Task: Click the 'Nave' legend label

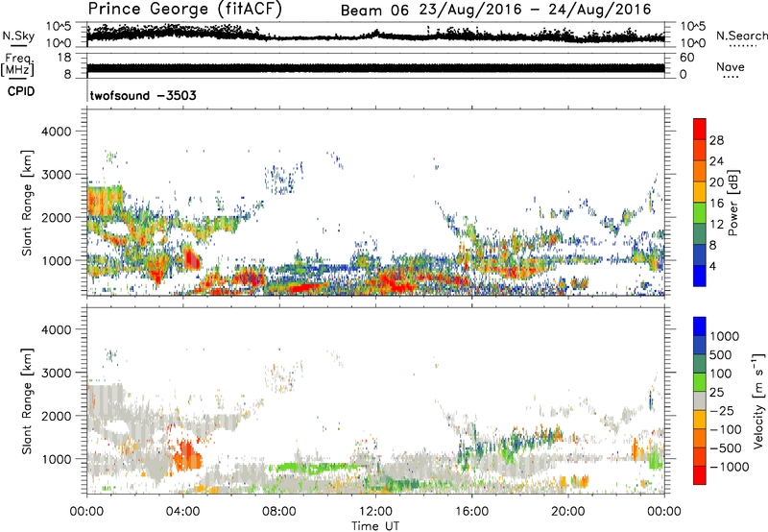Action: 731,66
